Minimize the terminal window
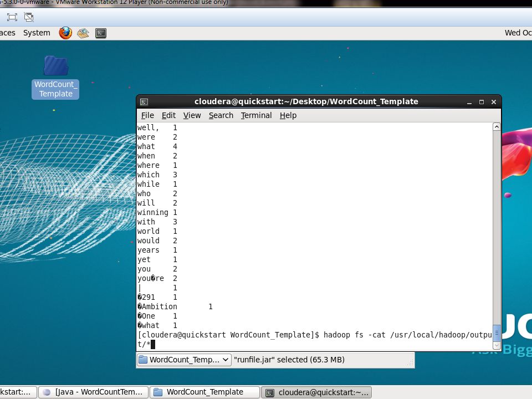The height and width of the screenshot is (399, 532). [469, 102]
